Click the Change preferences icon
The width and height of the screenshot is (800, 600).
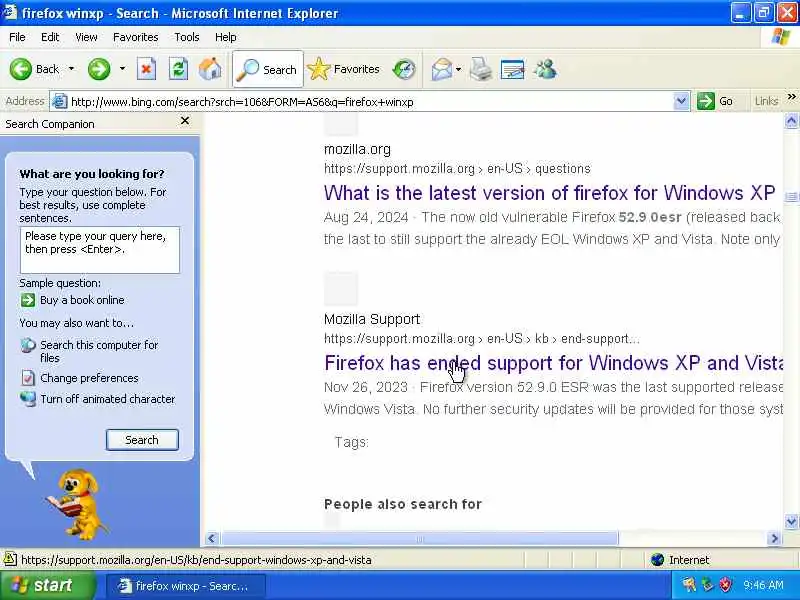28,378
